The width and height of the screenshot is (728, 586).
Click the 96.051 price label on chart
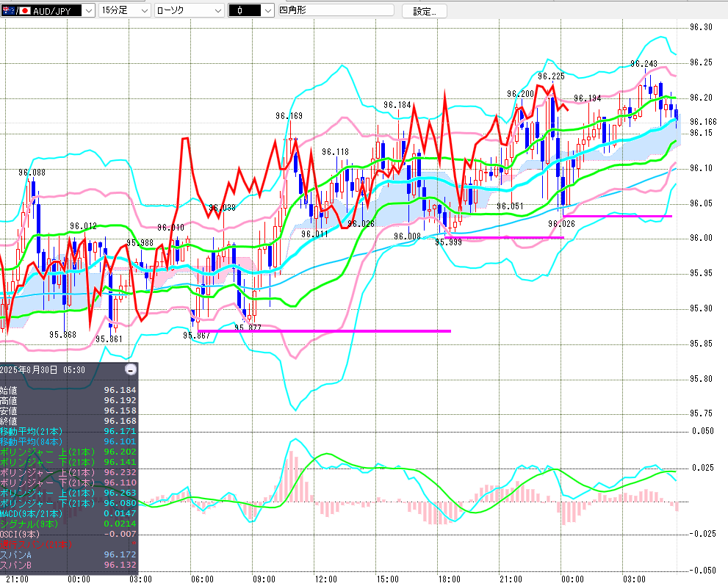pos(510,206)
